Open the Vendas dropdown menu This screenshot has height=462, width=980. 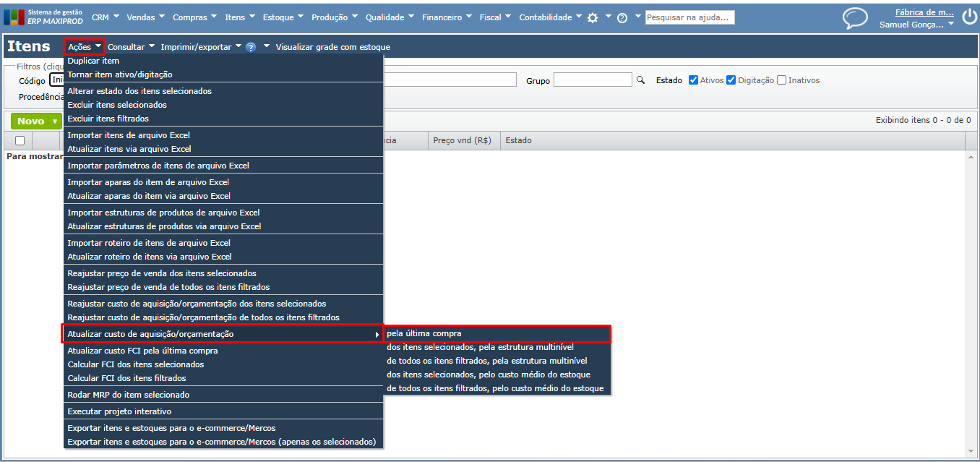coord(145,17)
